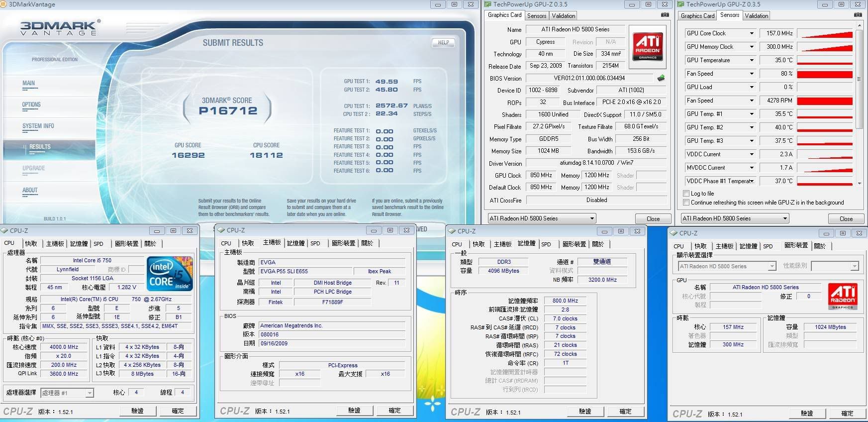
Task: Click the camera icon in GPU-Z Sensors window
Action: click(858, 15)
